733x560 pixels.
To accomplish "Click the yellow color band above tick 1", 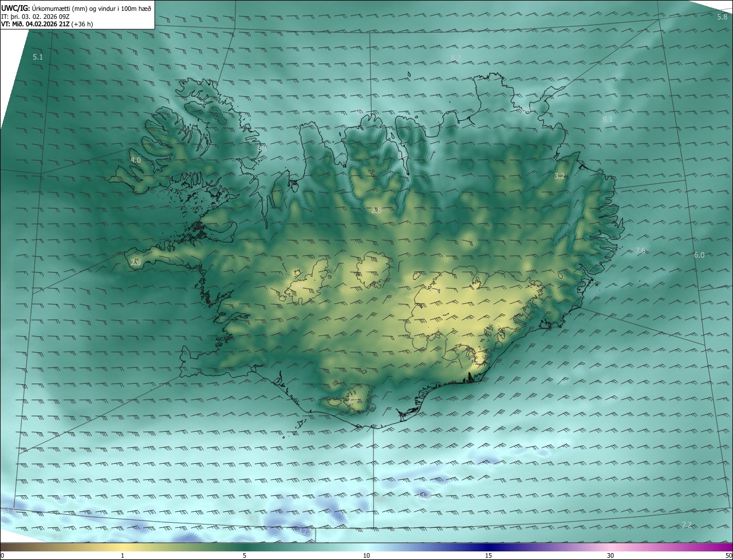I will [x=123, y=547].
